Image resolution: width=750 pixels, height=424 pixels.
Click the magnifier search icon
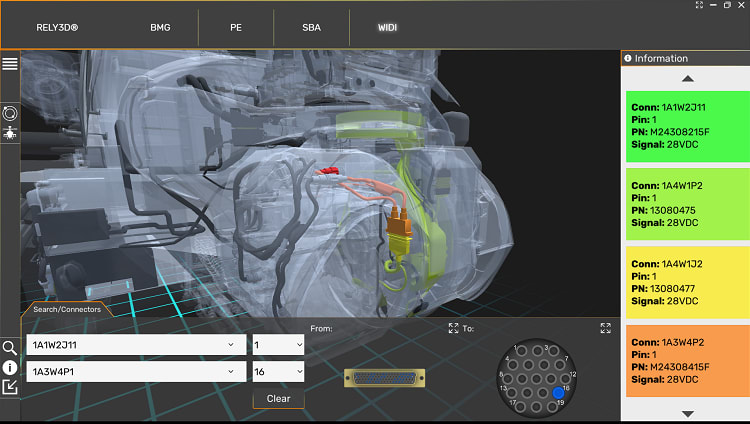10,348
